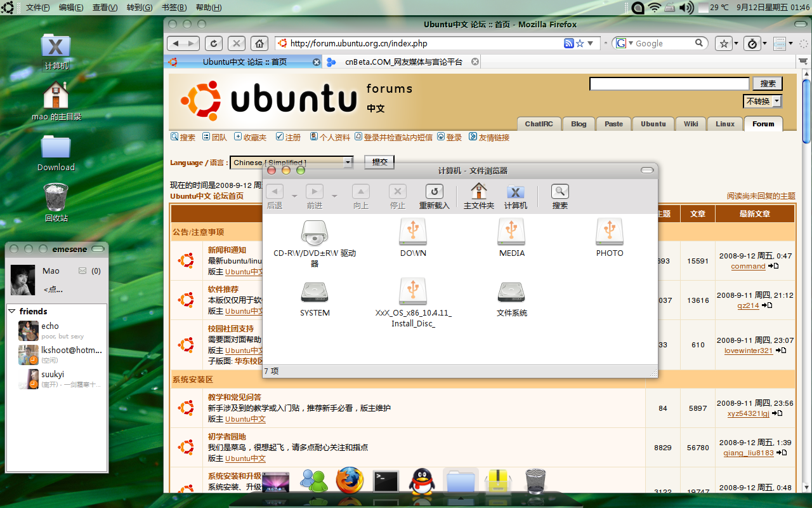Open the 后退 back history dropdown arrow

tap(295, 196)
